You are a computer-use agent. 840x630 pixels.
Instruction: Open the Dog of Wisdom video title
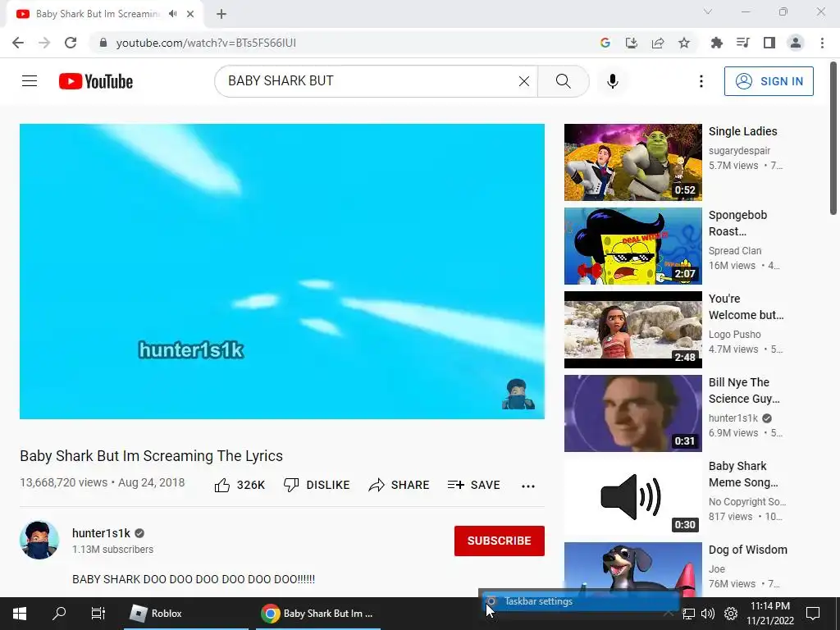tap(748, 550)
